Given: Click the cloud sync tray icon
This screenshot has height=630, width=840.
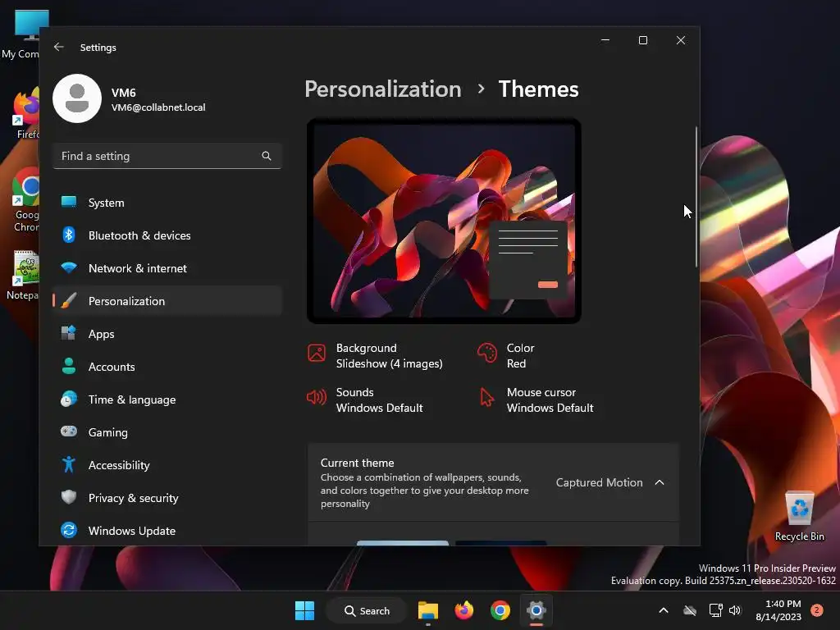Looking at the screenshot, I should pos(690,610).
